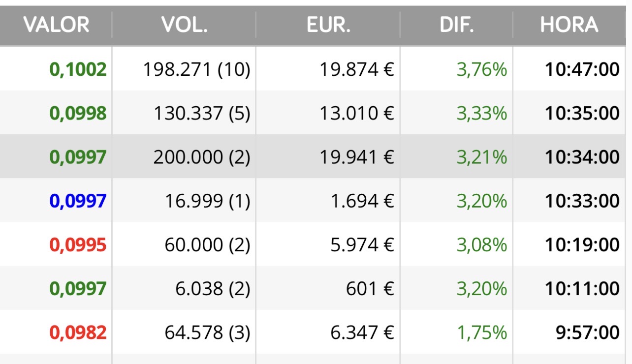This screenshot has height=364, width=632.
Task: Select the 1,75% difference value
Action: click(481, 333)
